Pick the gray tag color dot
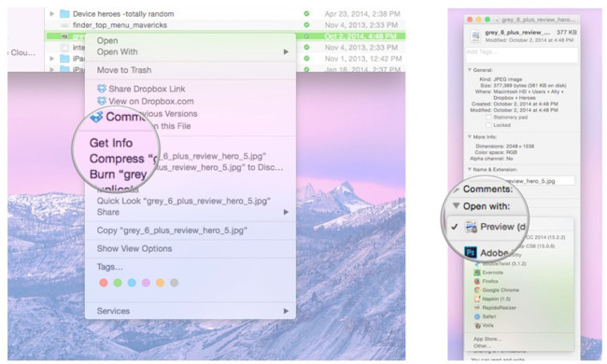Screen dimensions: 607x364 pos(175,283)
